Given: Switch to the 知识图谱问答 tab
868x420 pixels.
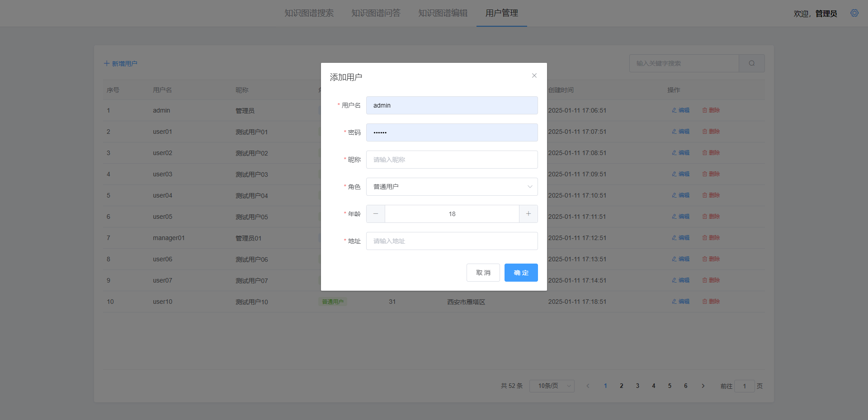Looking at the screenshot, I should pyautogui.click(x=376, y=13).
